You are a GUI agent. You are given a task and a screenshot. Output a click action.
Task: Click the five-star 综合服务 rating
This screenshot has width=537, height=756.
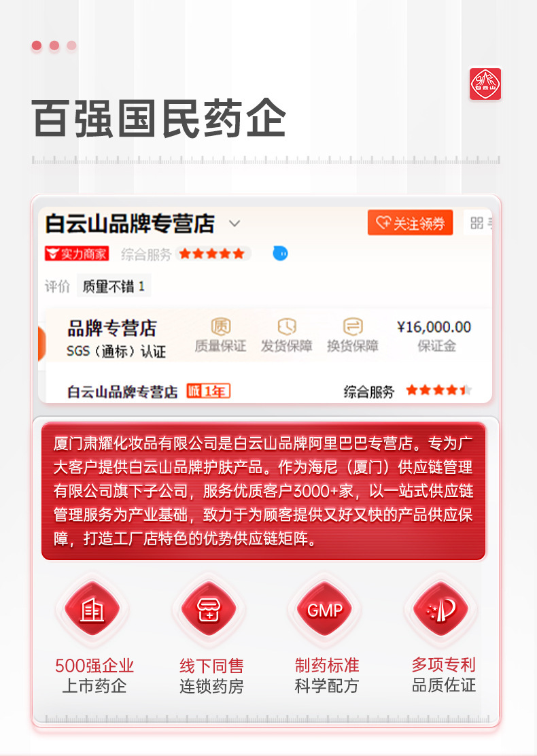pos(213,254)
